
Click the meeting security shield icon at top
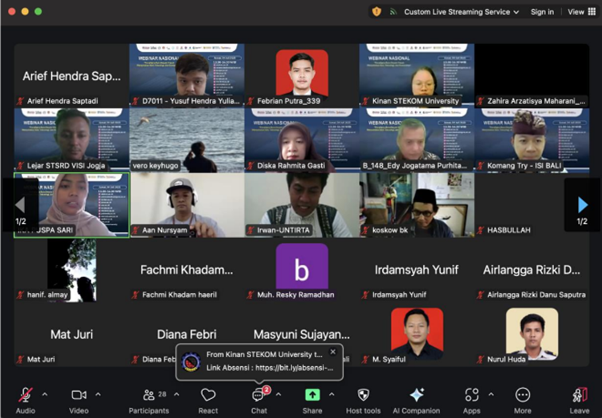(x=377, y=12)
